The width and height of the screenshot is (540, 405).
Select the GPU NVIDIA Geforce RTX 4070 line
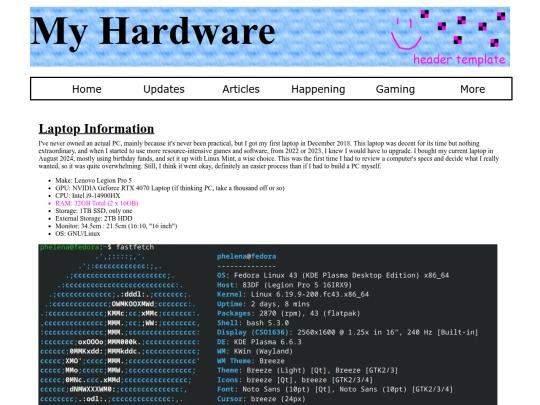point(170,188)
